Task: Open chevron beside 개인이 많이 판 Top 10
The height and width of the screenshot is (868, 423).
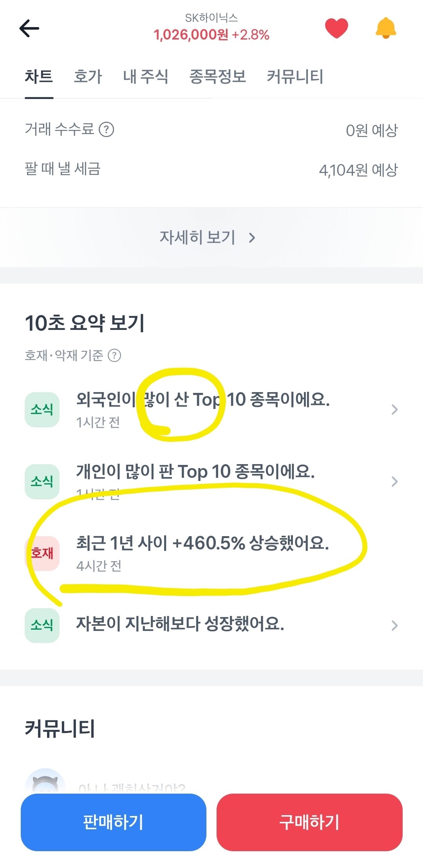Action: [x=394, y=481]
